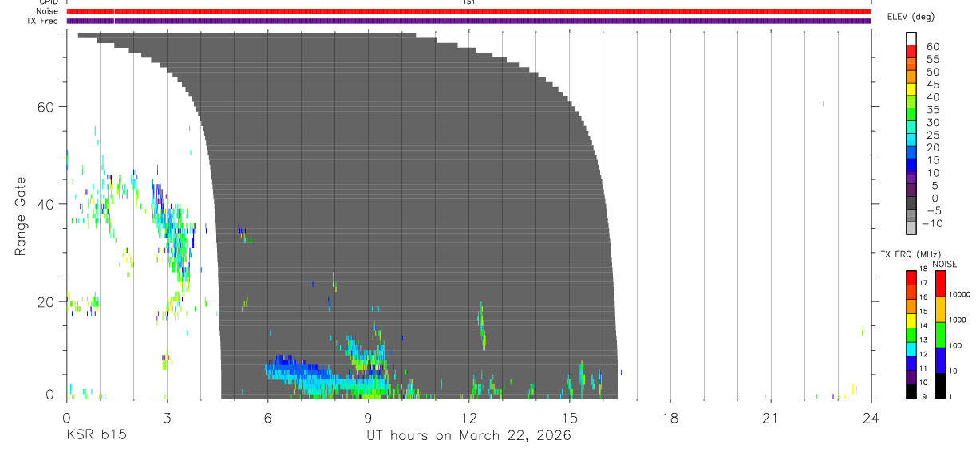Click the 'TX Freq' row label at top left
Viewport: 980px width, 452px height.
42,21
